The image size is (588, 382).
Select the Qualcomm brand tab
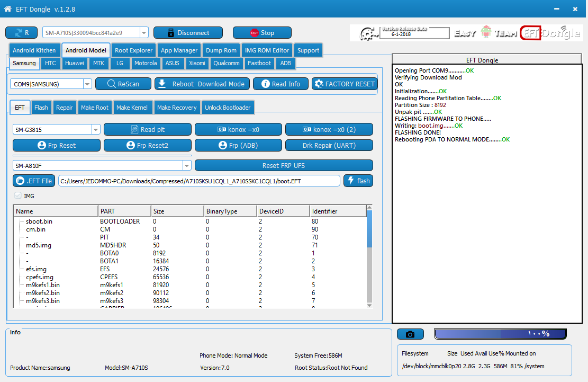(227, 63)
